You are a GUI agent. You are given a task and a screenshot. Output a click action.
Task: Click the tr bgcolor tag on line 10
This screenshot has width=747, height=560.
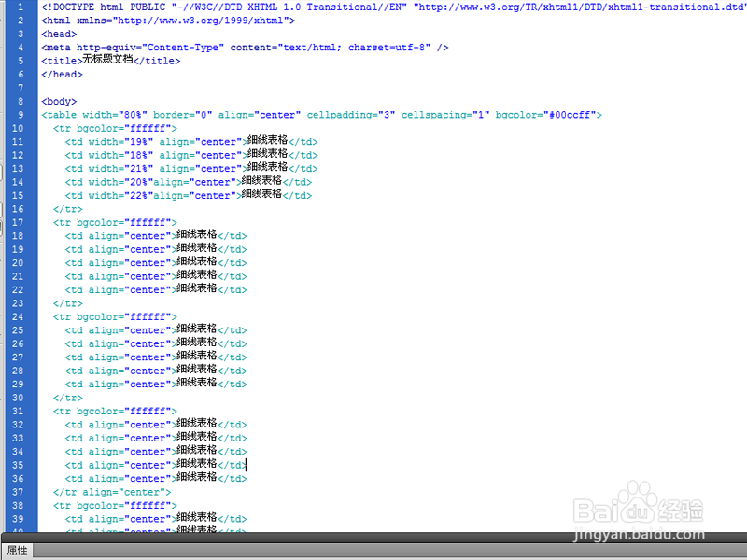115,128
